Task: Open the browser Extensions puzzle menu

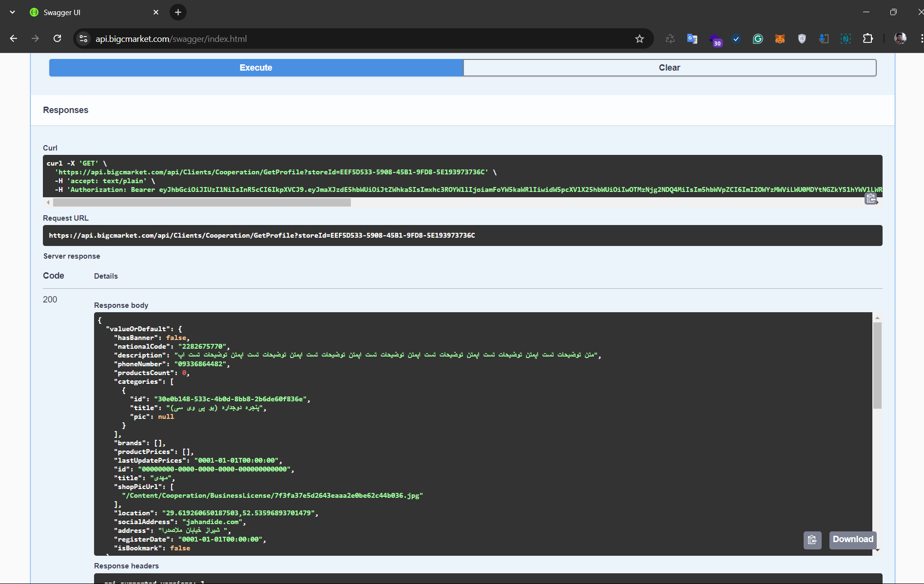Action: click(868, 39)
